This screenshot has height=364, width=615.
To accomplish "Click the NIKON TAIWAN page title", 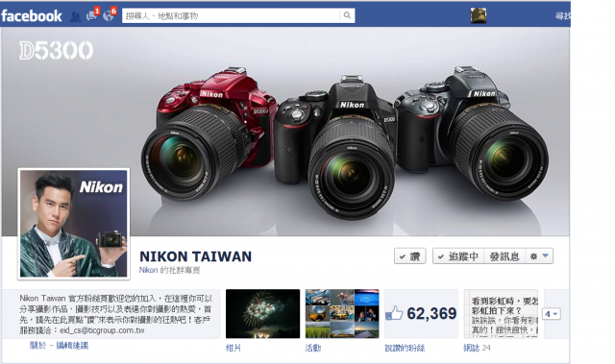I will click(195, 256).
